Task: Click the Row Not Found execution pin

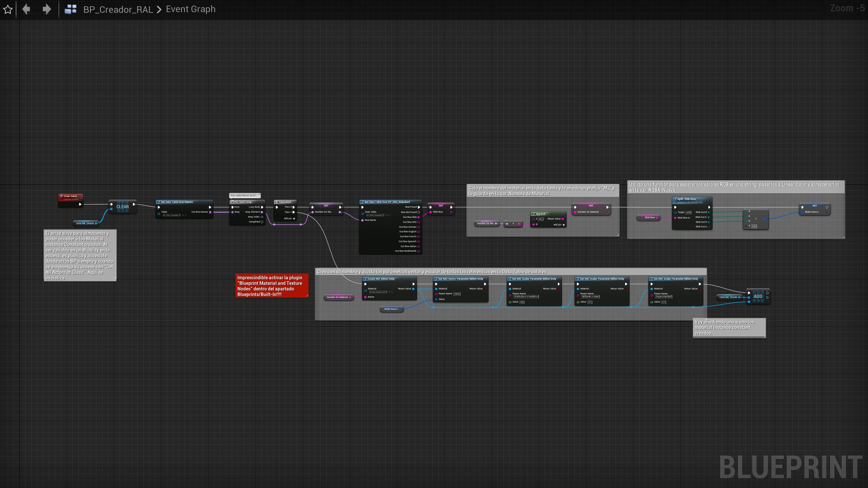Action: coord(419,212)
